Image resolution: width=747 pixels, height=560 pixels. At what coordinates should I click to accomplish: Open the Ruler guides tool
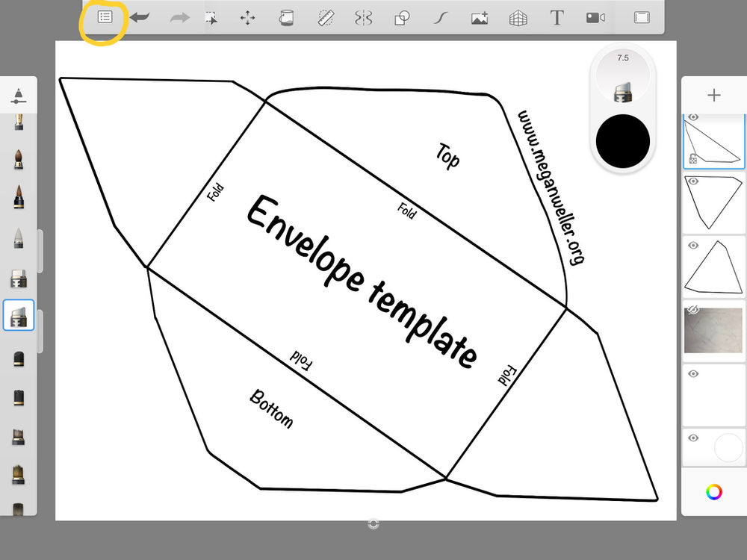tap(326, 18)
